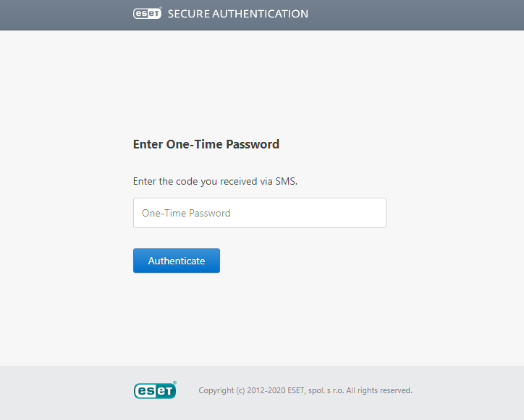524x420 pixels.
Task: Click the copyright notice in the footer
Action: click(x=305, y=390)
